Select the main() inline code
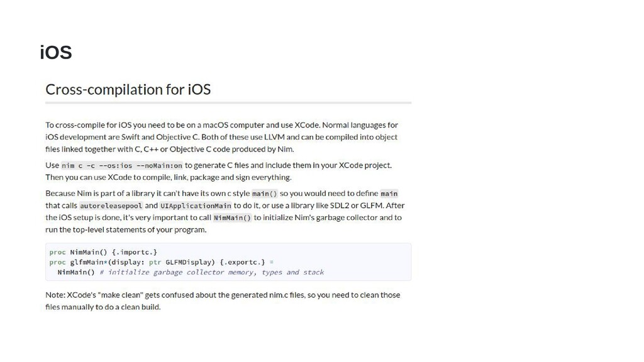644x362 pixels. coord(265,194)
